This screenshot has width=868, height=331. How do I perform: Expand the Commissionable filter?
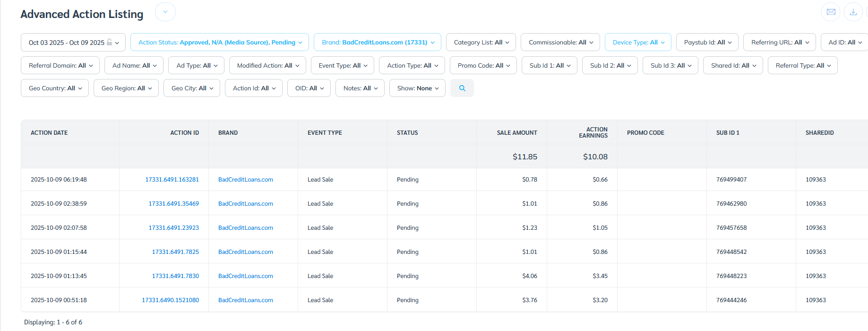pos(560,43)
